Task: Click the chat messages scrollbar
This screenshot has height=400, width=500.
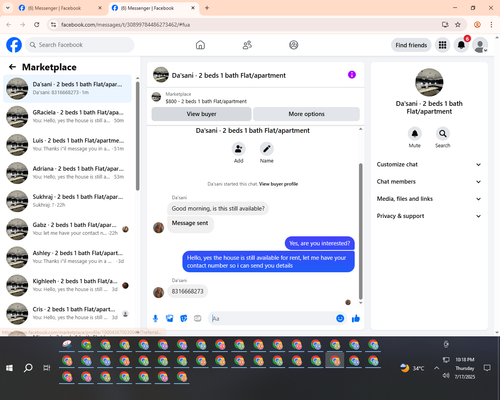Action: click(x=360, y=231)
